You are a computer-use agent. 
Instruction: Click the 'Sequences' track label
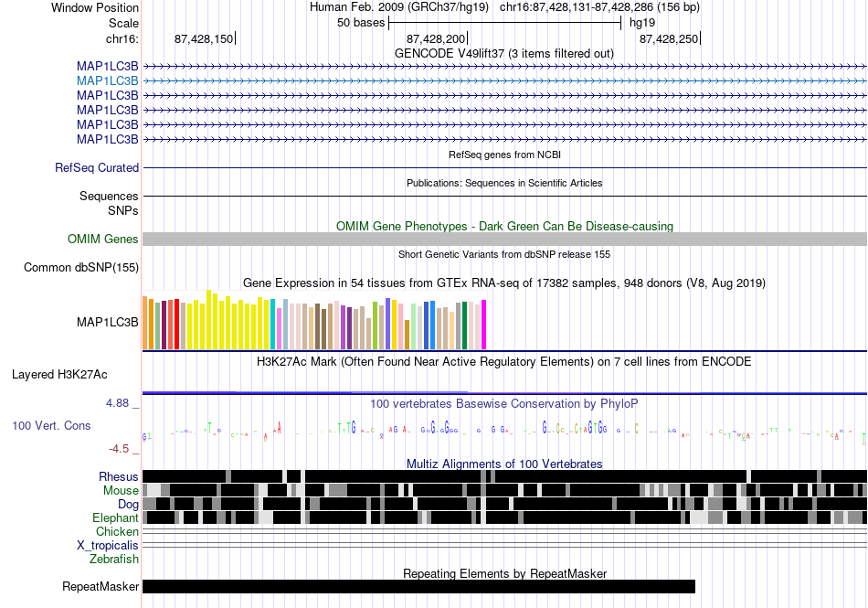[109, 196]
